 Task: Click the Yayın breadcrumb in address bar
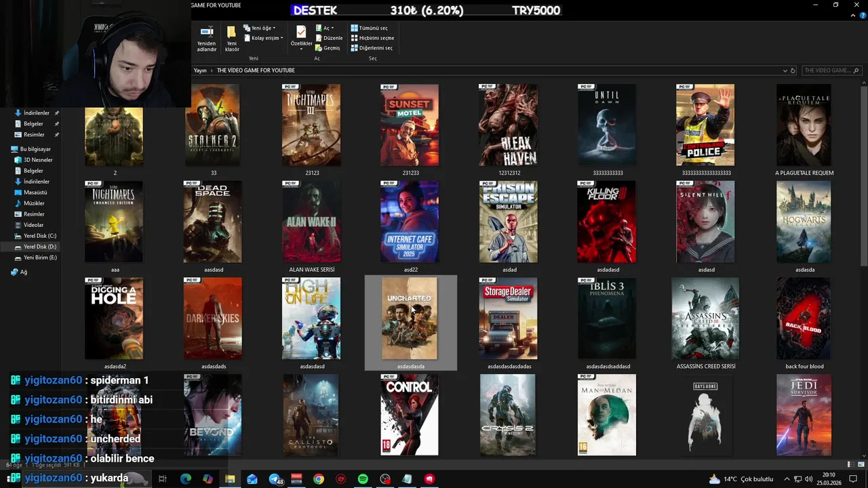click(200, 70)
